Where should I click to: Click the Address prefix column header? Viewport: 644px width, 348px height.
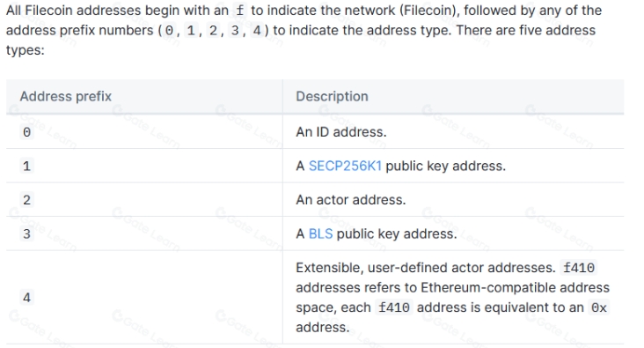pyautogui.click(x=66, y=96)
